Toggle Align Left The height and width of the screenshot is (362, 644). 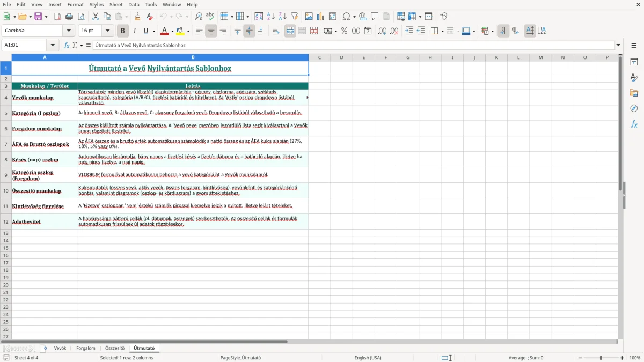199,31
